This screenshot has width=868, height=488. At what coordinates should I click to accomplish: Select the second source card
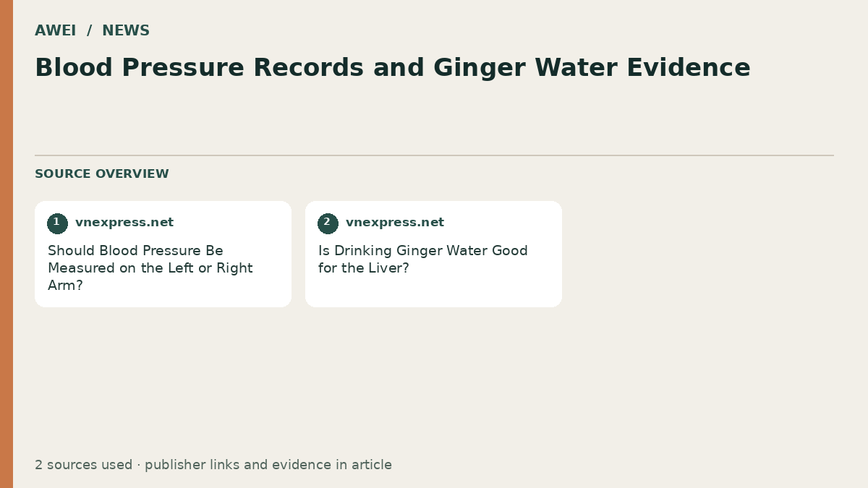pyautogui.click(x=433, y=254)
